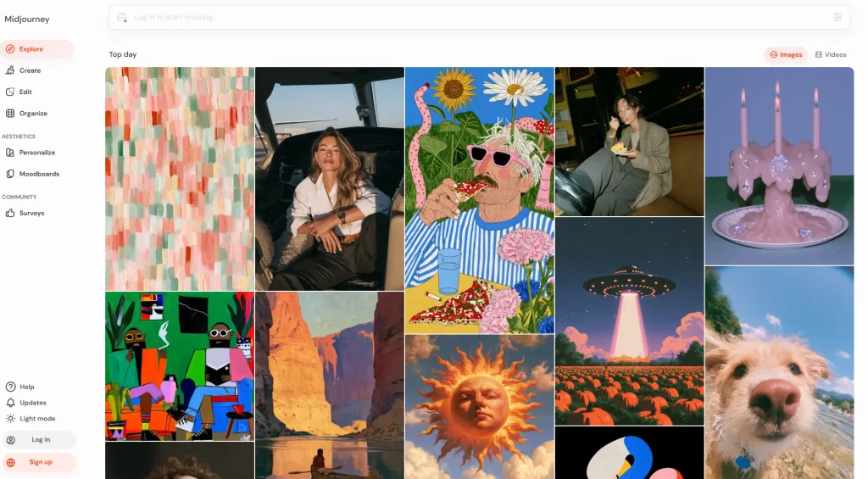This screenshot has width=868, height=479.
Task: Open Personalize under Aesthetics
Action: tap(37, 153)
